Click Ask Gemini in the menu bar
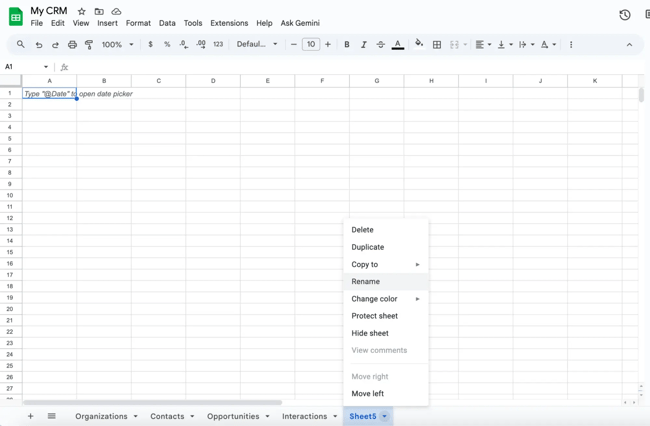 [x=300, y=23]
